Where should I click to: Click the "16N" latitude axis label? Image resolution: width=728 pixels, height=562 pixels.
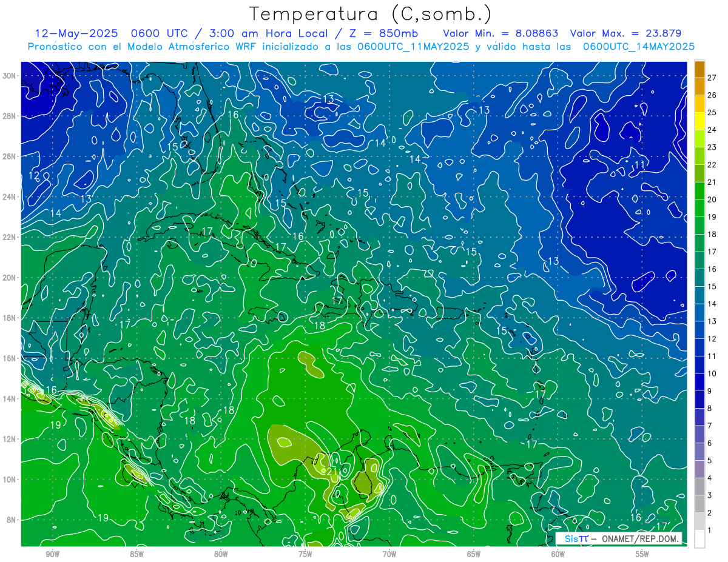coord(10,358)
